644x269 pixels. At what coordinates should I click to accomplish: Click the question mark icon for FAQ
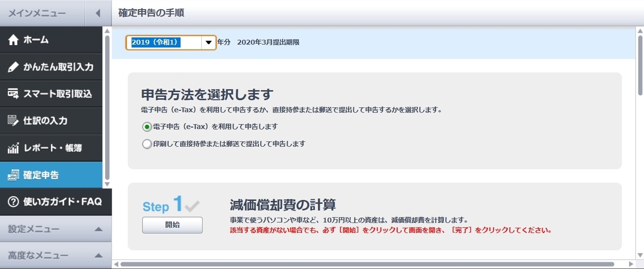tap(13, 202)
